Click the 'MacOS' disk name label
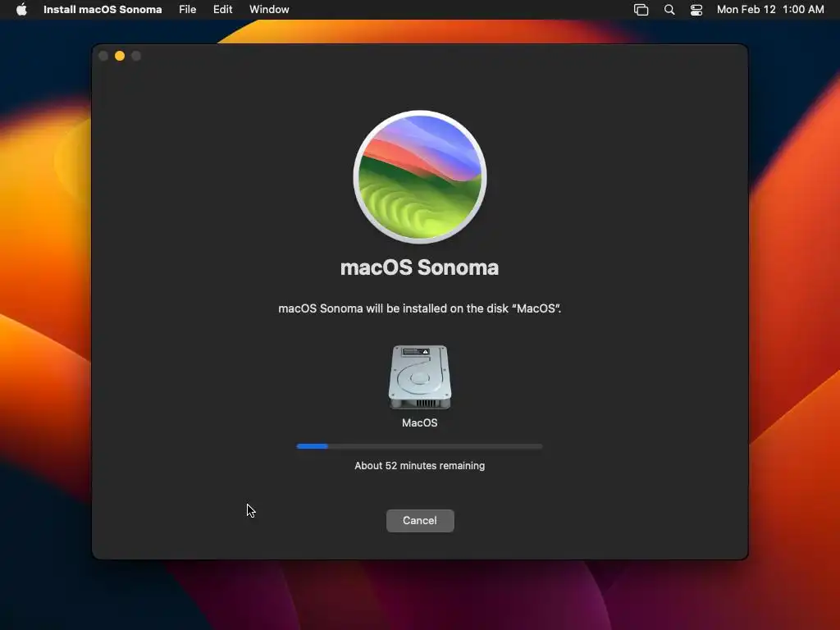840x630 pixels. (x=419, y=422)
